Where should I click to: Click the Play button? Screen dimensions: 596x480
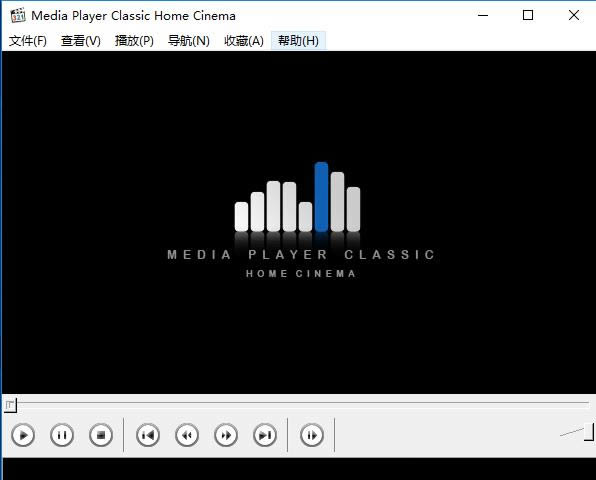tap(23, 435)
